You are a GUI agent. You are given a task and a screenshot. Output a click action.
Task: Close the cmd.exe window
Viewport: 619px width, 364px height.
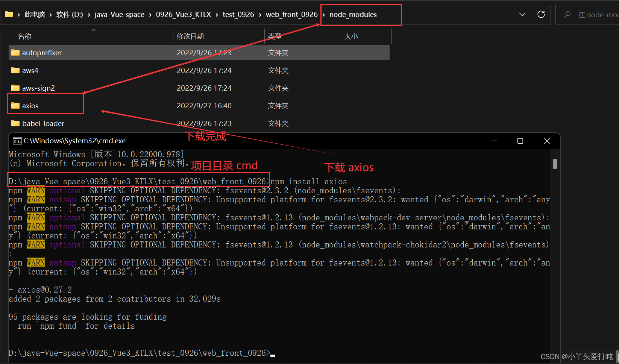click(547, 141)
